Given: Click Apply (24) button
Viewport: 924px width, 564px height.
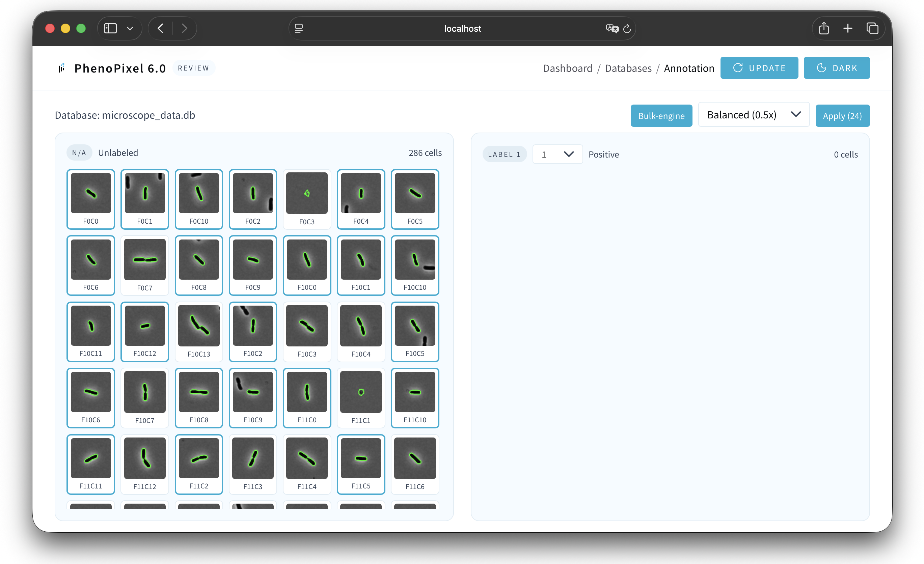Looking at the screenshot, I should (842, 116).
